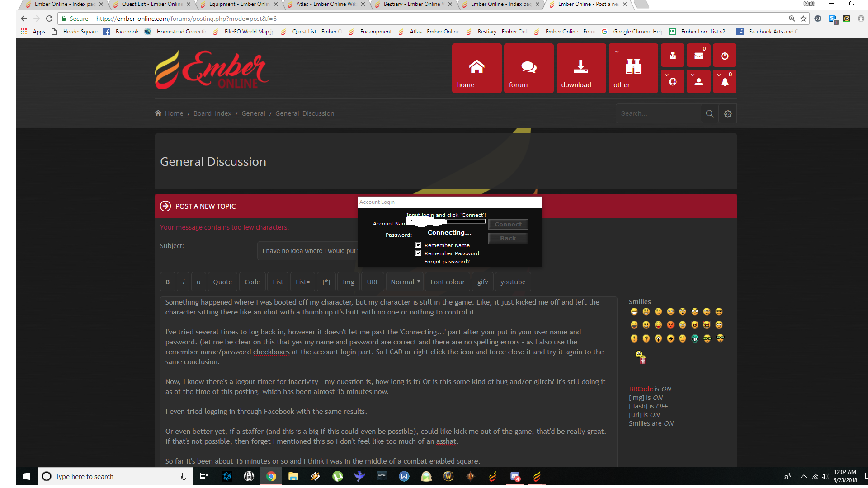Image resolution: width=868 pixels, height=488 pixels.
Task: Open the Normal font size dropdown
Action: click(405, 282)
